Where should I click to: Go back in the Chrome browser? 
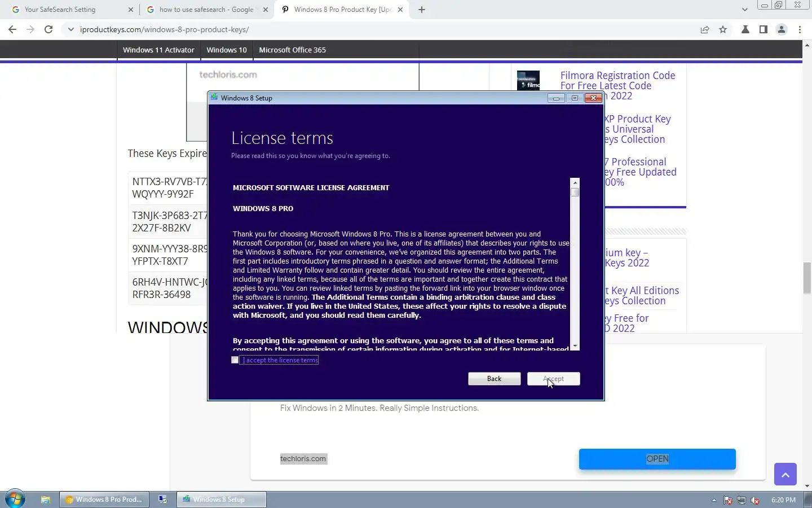(x=12, y=29)
